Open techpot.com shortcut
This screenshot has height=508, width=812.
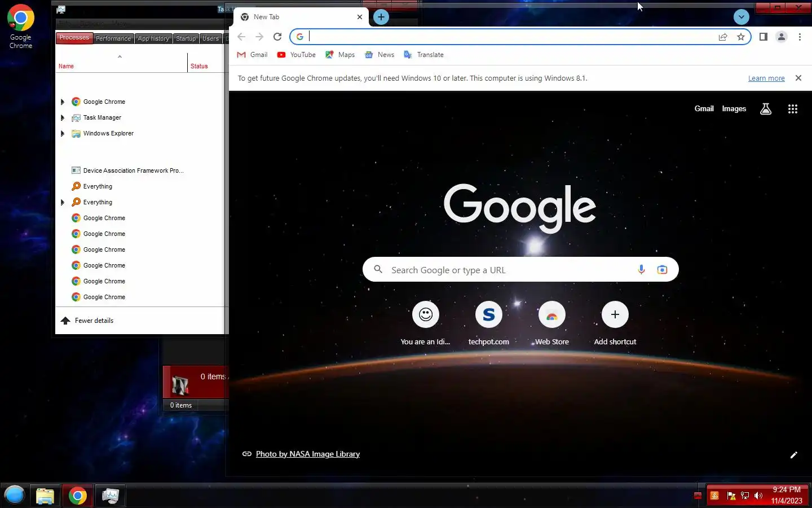489,323
